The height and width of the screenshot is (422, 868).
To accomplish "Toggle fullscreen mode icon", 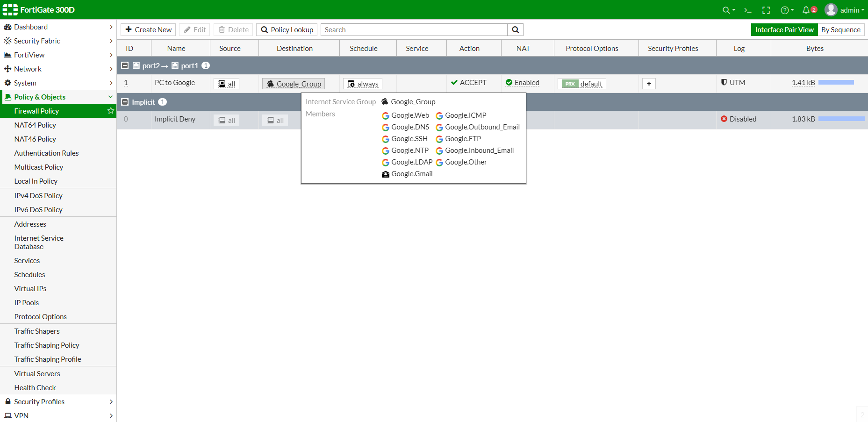I will tap(766, 10).
